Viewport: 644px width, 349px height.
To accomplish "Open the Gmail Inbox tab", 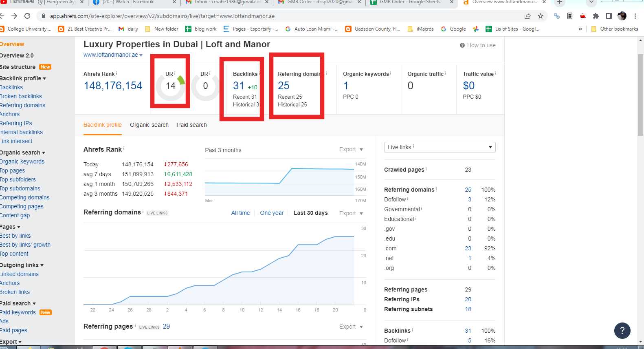I will [x=228, y=2].
